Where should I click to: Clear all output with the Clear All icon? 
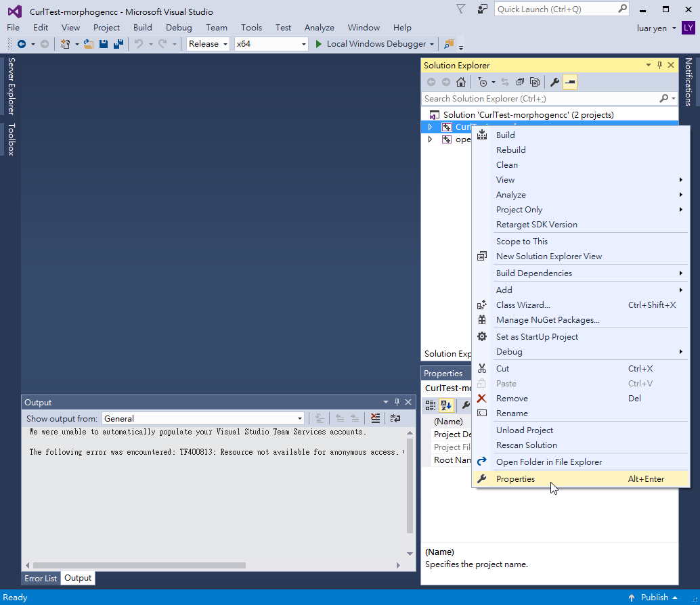(375, 418)
